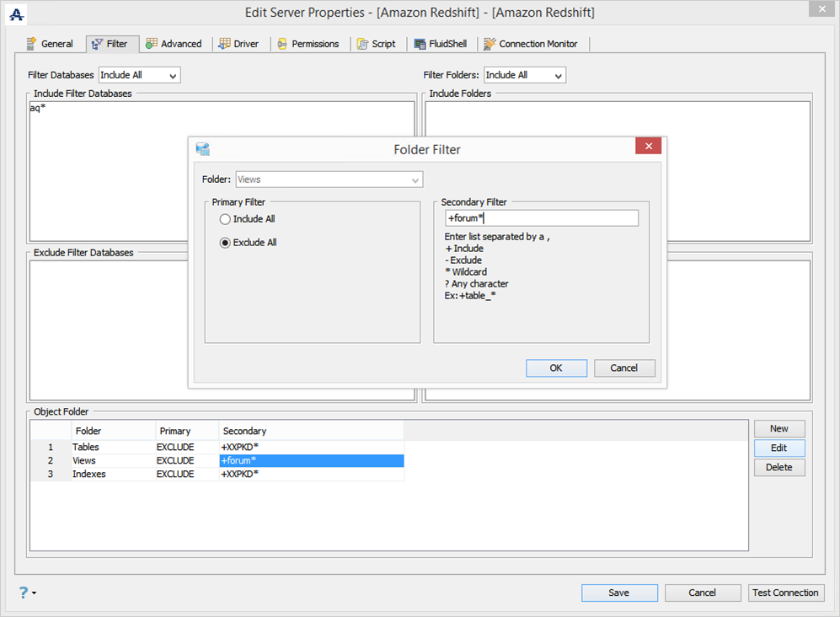Click row number 1 in Object Folder

click(x=51, y=447)
